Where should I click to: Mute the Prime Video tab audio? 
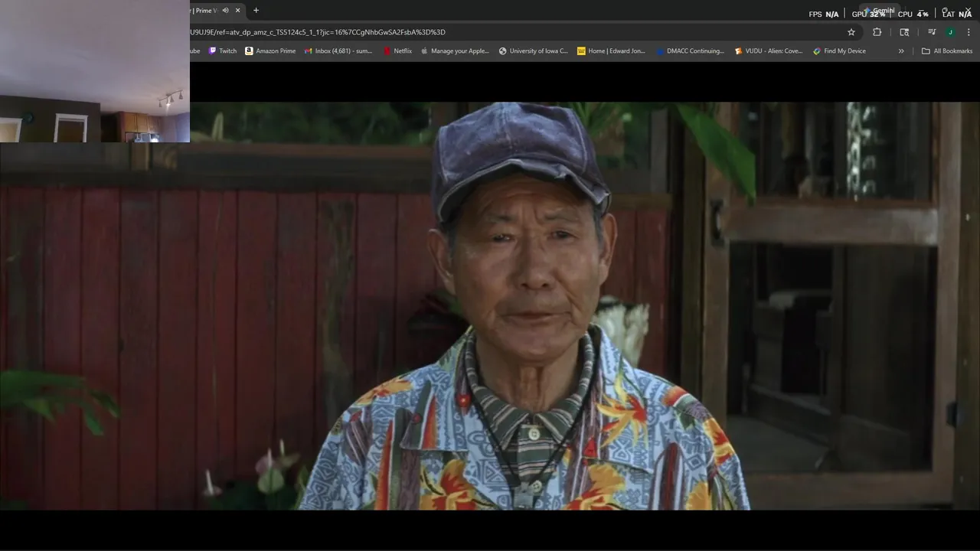click(225, 11)
